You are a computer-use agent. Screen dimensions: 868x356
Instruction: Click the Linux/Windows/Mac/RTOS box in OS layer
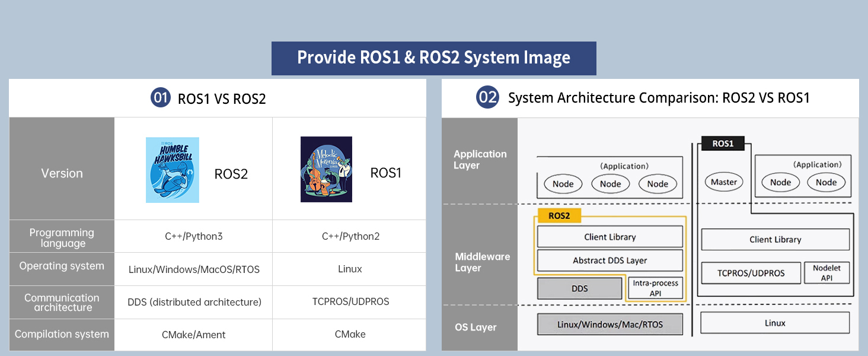(x=609, y=325)
